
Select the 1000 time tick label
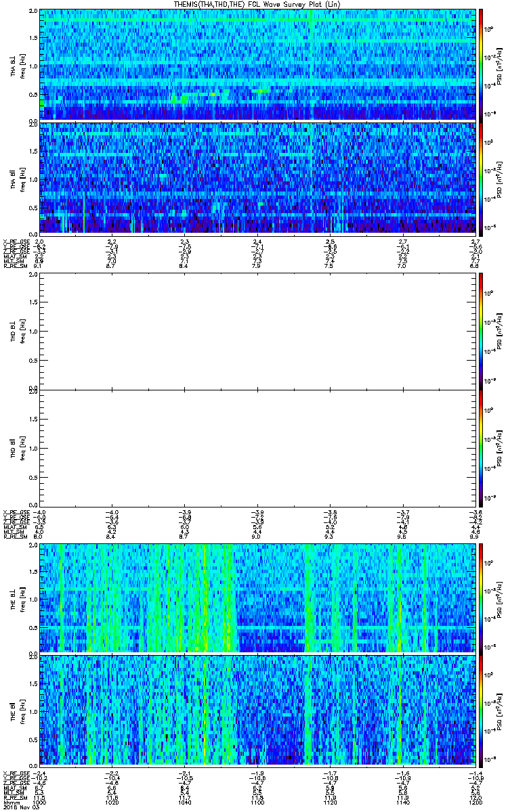coord(39,802)
